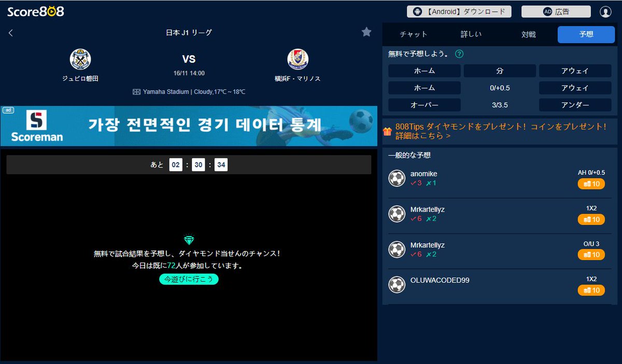The image size is (622, 364).
Task: Unlock Mrkartellyz's O/U 3 tip for 10 coins
Action: 591,255
